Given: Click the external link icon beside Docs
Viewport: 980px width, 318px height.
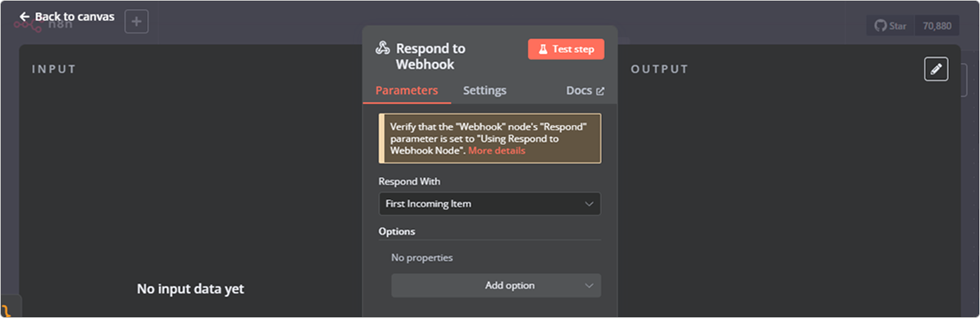Looking at the screenshot, I should (x=600, y=91).
